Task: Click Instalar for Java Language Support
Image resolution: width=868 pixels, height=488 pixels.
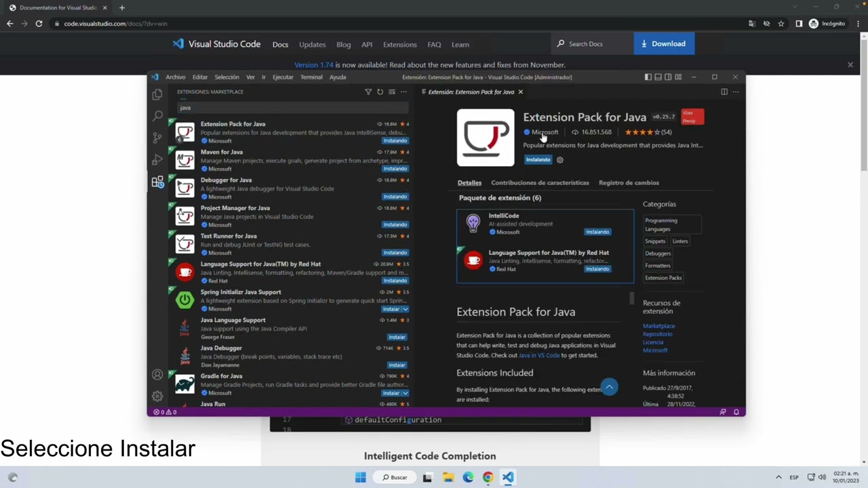Action: (x=397, y=337)
